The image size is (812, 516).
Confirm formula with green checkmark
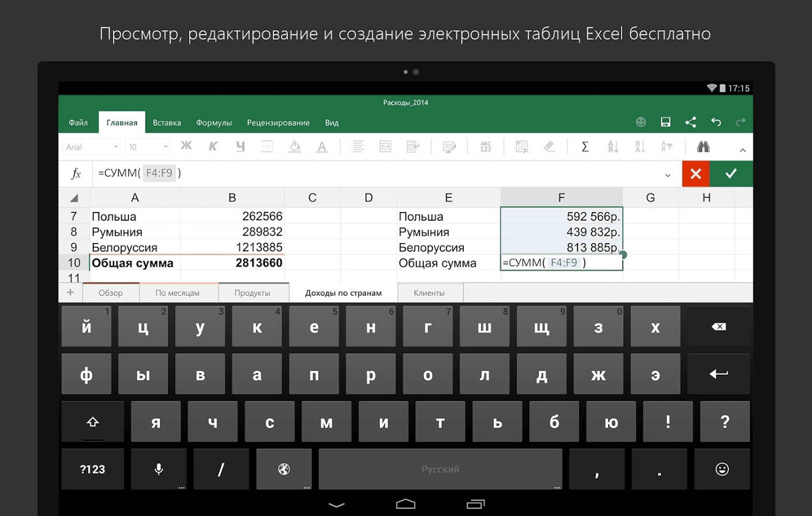tap(731, 174)
